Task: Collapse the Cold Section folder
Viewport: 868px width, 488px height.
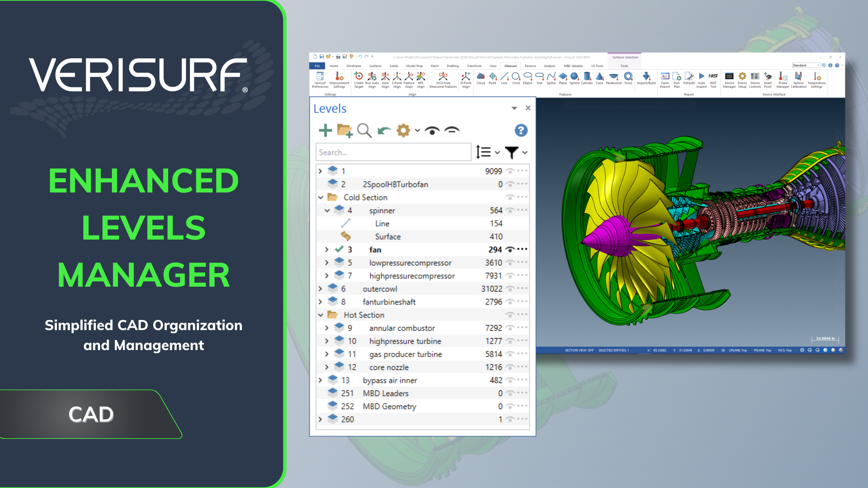Action: coord(320,197)
